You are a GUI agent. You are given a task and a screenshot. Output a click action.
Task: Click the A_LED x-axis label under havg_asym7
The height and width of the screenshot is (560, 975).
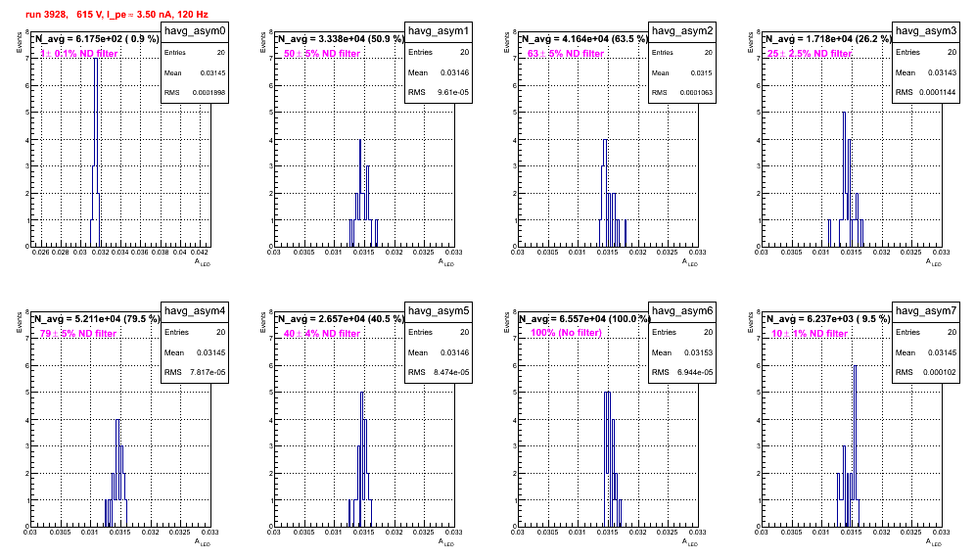[934, 542]
